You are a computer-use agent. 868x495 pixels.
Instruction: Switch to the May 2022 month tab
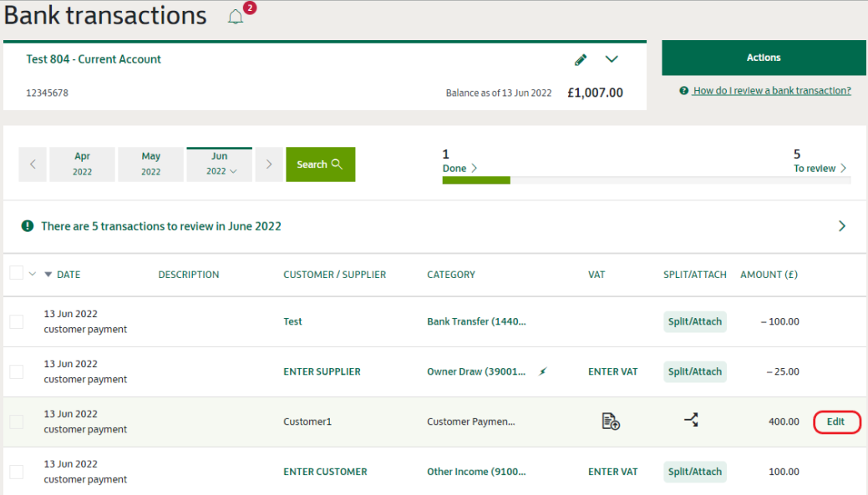tap(150, 164)
